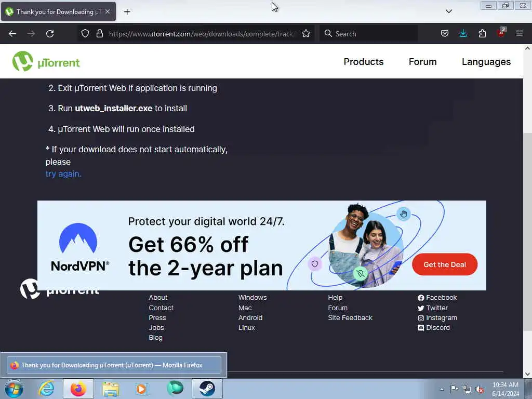Screen dimensions: 532x399
Task: Click the try again download link
Action: click(x=63, y=174)
